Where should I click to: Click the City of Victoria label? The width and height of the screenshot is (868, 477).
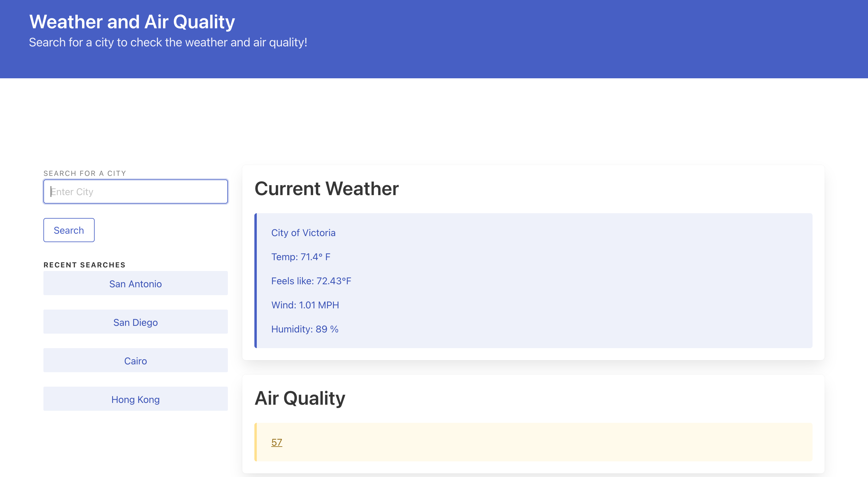303,232
